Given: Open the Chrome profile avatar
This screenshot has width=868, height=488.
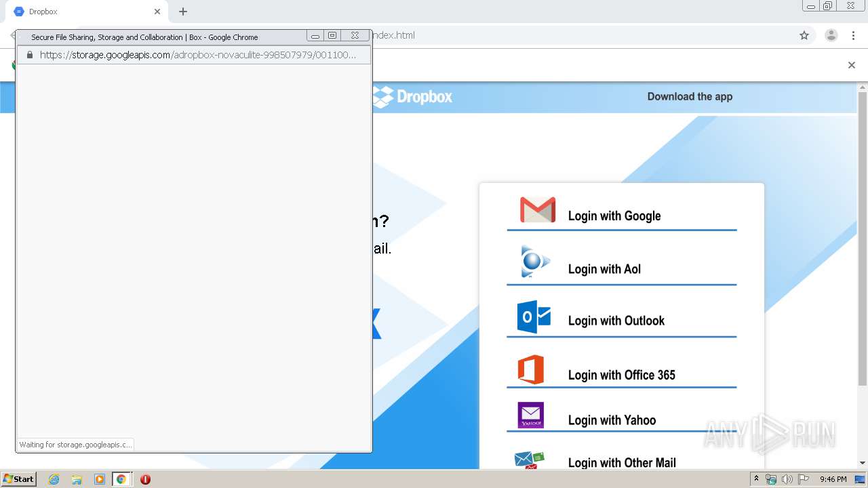Looking at the screenshot, I should click(x=831, y=35).
